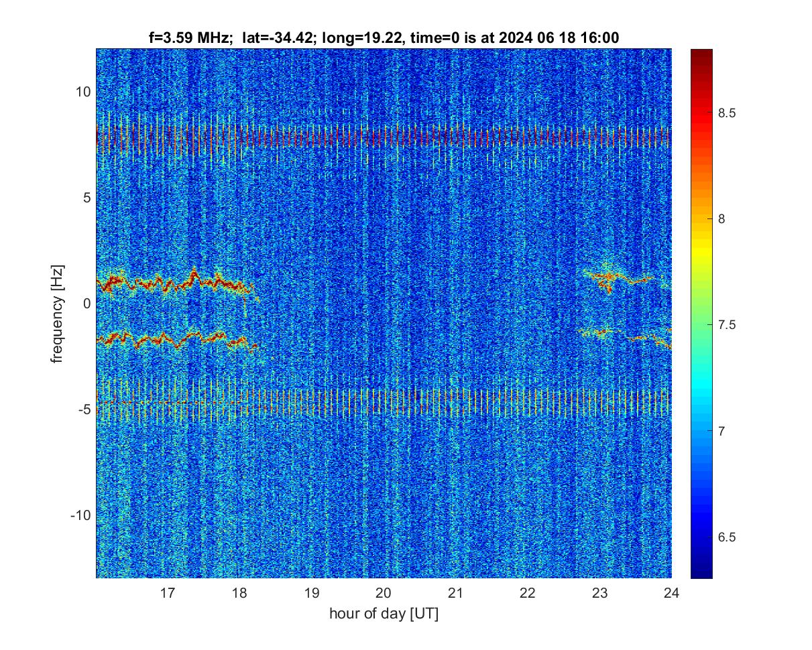Click the -10 tick label on the frequency axis
Screen dimensions: 812x650
(79, 515)
